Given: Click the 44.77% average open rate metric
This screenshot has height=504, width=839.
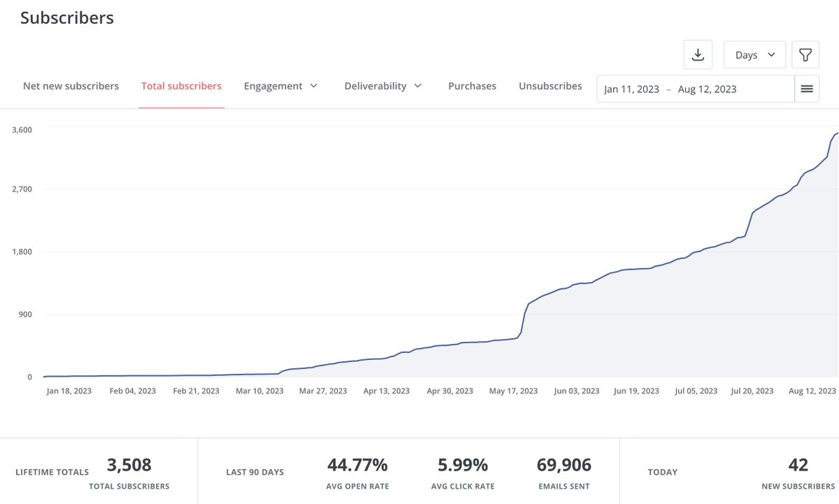Looking at the screenshot, I should coord(357,463).
